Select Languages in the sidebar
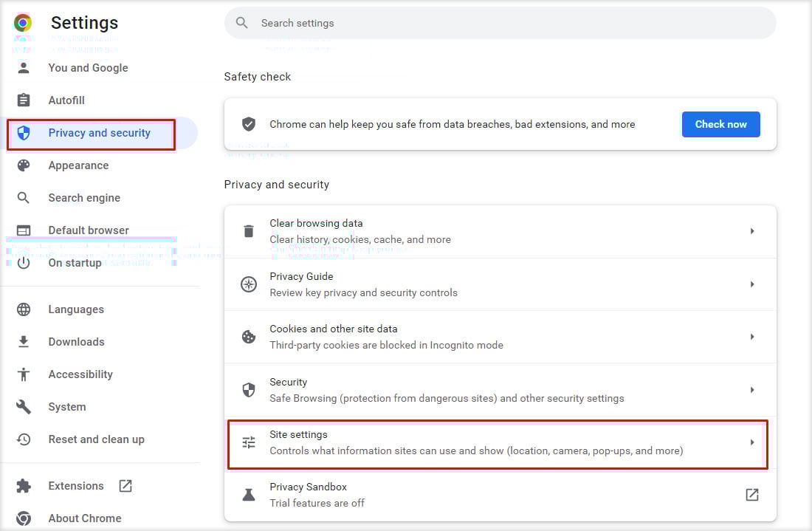Image resolution: width=812 pixels, height=531 pixels. coord(76,309)
